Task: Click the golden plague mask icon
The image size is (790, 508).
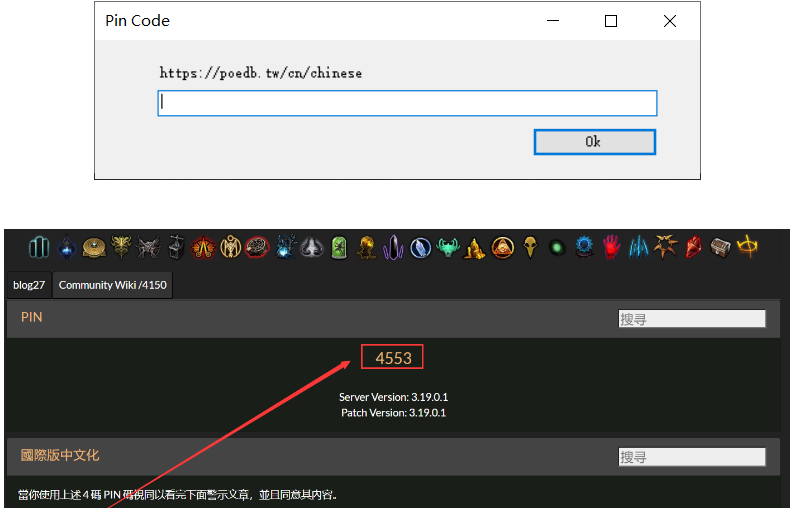Action: 529,247
